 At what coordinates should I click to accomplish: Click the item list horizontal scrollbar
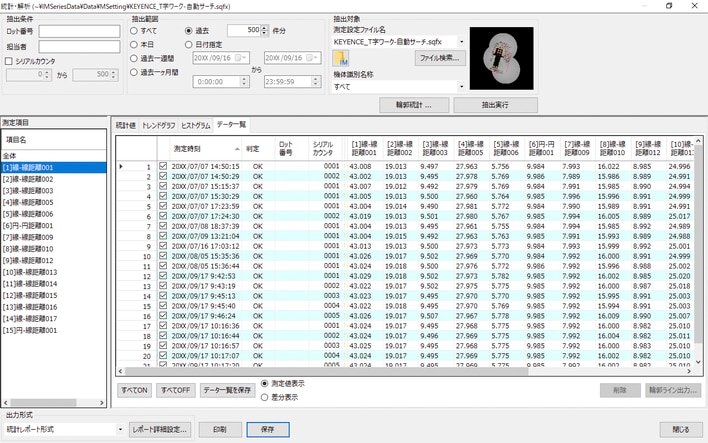[43, 402]
